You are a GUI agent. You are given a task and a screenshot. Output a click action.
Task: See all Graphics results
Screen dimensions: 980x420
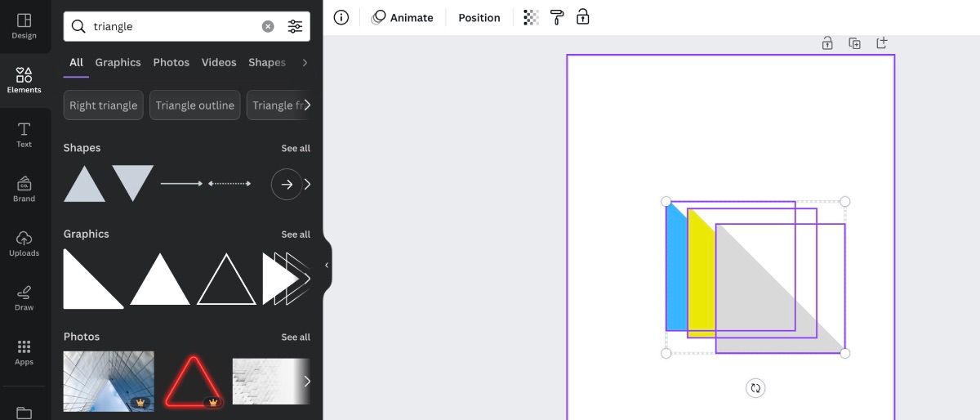tap(296, 235)
